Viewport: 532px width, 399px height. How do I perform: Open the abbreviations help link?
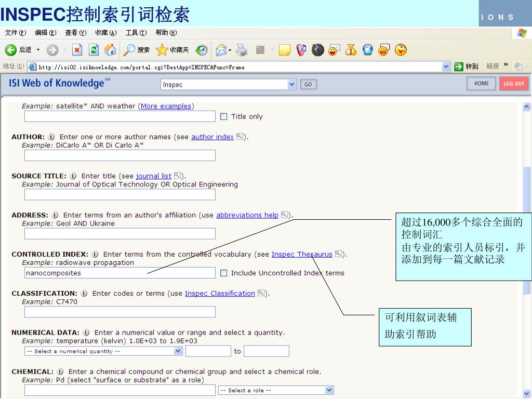coord(247,215)
